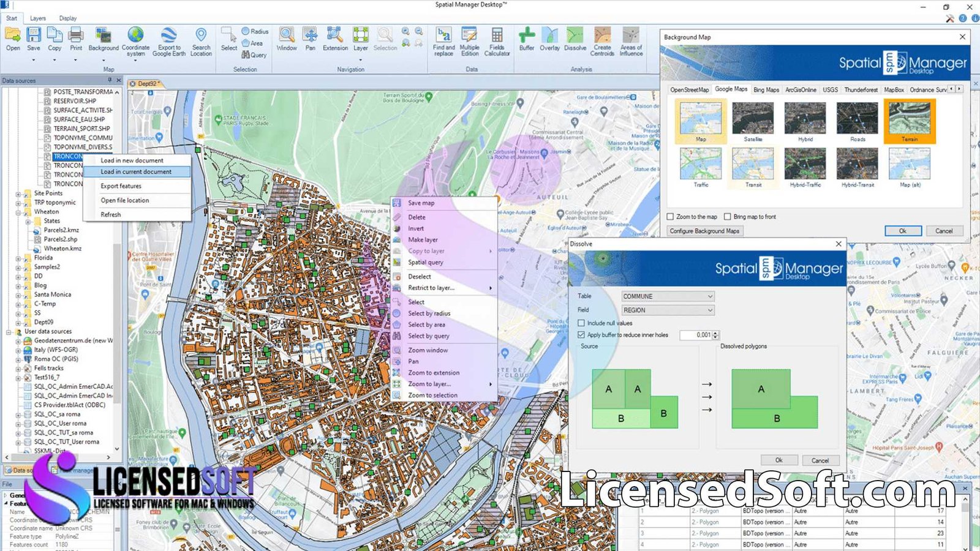Activate the Select tool in ribbon
This screenshot has width=980, height=551.
tap(229, 39)
